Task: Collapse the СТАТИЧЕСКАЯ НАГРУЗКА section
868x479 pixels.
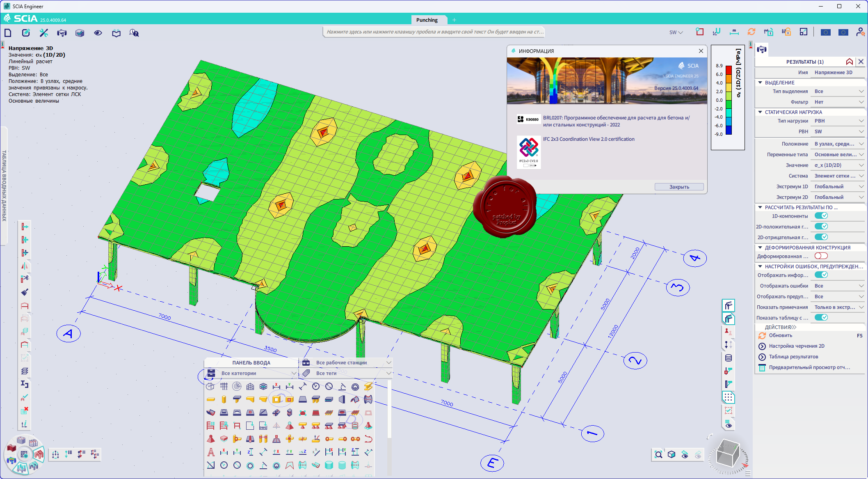Action: click(760, 112)
